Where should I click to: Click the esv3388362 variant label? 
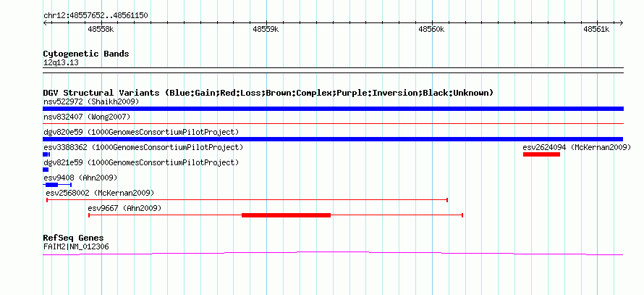[143, 147]
